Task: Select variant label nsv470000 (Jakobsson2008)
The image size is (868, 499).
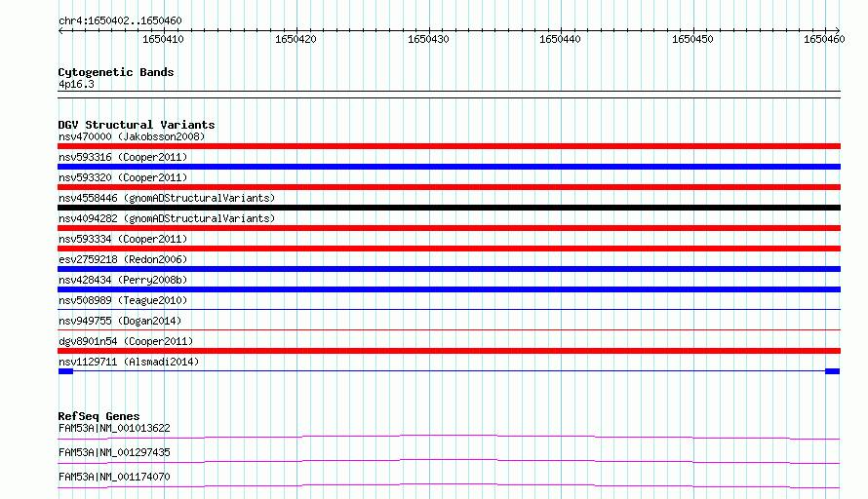Action: [132, 136]
